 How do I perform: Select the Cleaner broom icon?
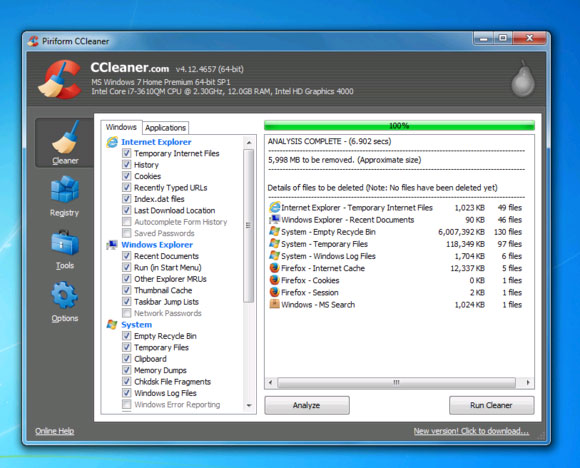(66, 137)
